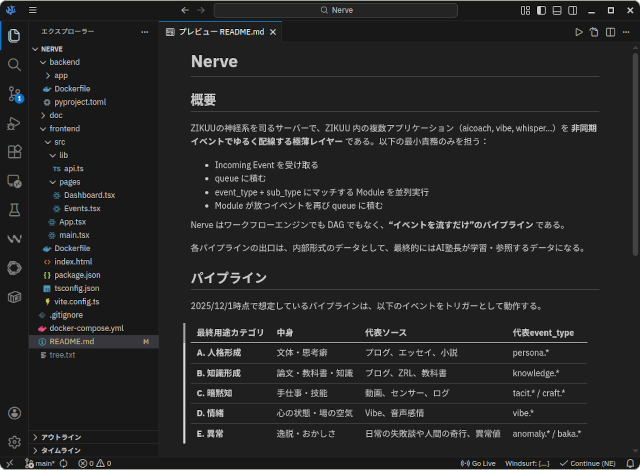Open the hamburger application menu
Viewport: 640px width, 470px height.
33,10
